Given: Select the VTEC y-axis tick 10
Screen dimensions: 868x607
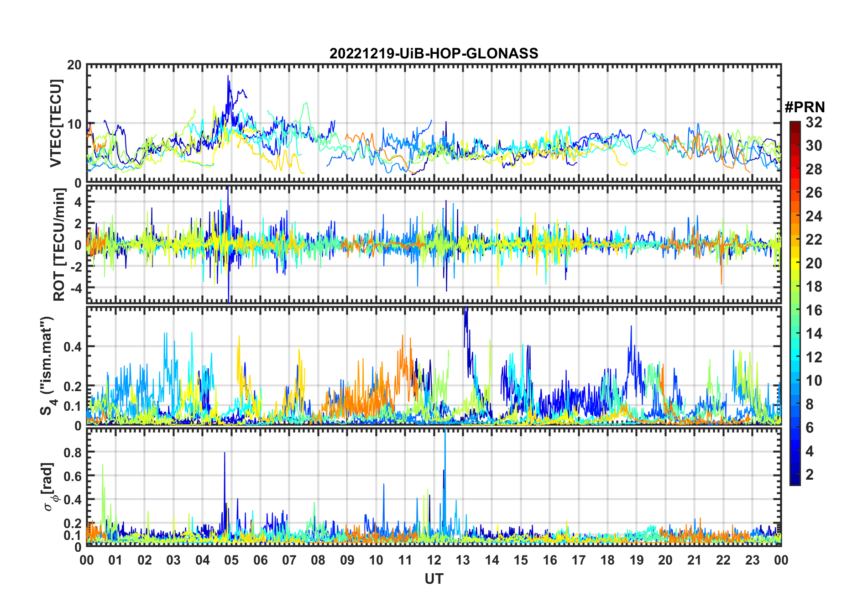Looking at the screenshot, I should 74,124.
